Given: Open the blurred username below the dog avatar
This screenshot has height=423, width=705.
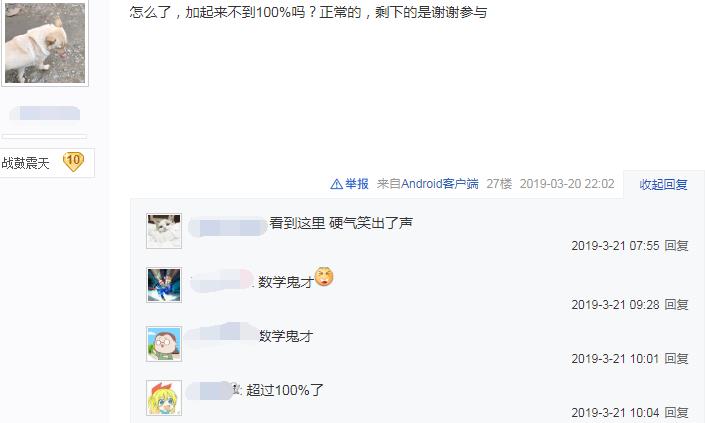Looking at the screenshot, I should (x=45, y=113).
